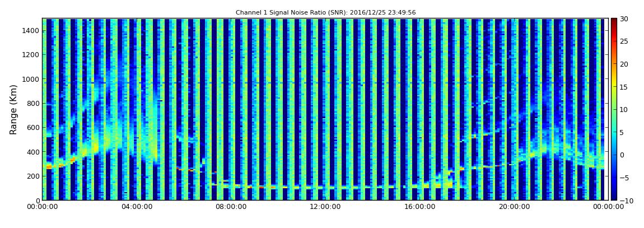Click the dark blue bottom of colorbar
The height and width of the screenshot is (228, 644).
[x=614, y=198]
